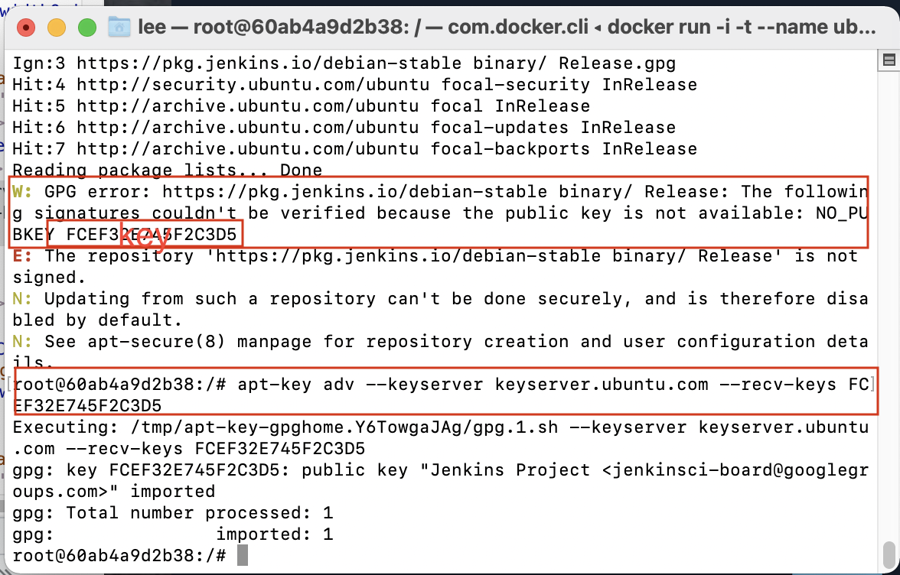
Task: Click the 'gpg: Total number processed: 1' line
Action: click(x=172, y=513)
